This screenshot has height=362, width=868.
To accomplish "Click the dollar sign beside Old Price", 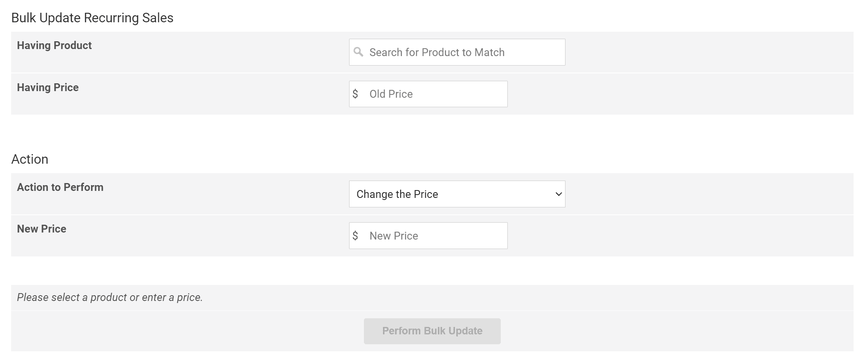I will coord(355,94).
